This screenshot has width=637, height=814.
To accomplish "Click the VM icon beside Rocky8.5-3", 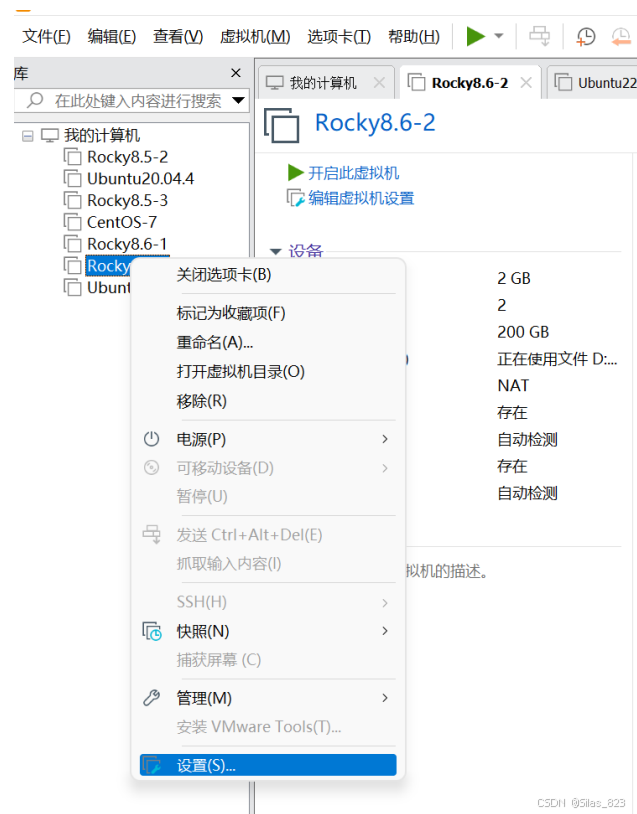I will [73, 201].
